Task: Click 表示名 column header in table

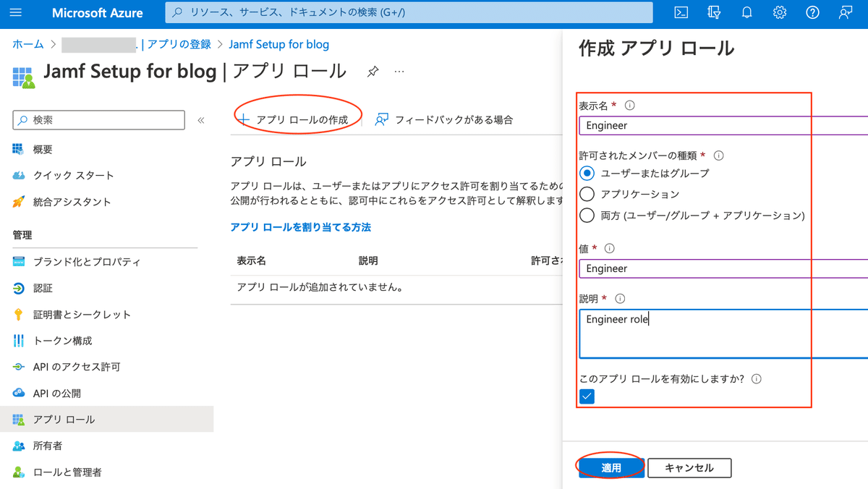Action: pyautogui.click(x=251, y=261)
